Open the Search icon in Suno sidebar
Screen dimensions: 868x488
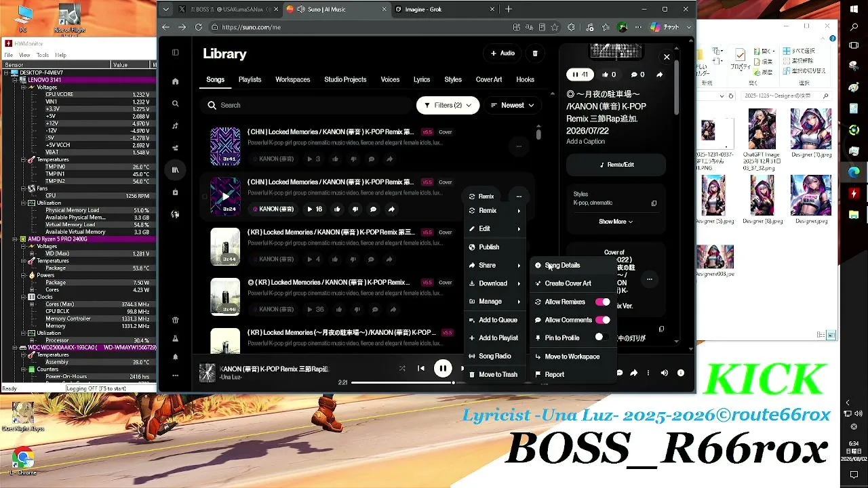coord(176,104)
